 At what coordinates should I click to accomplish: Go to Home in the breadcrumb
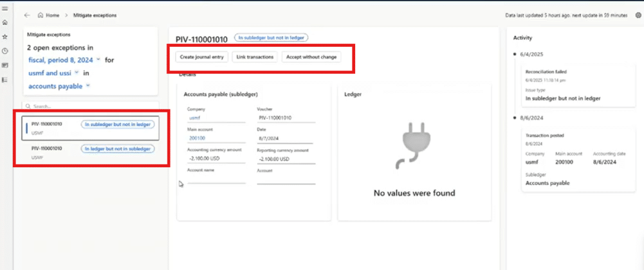48,14
